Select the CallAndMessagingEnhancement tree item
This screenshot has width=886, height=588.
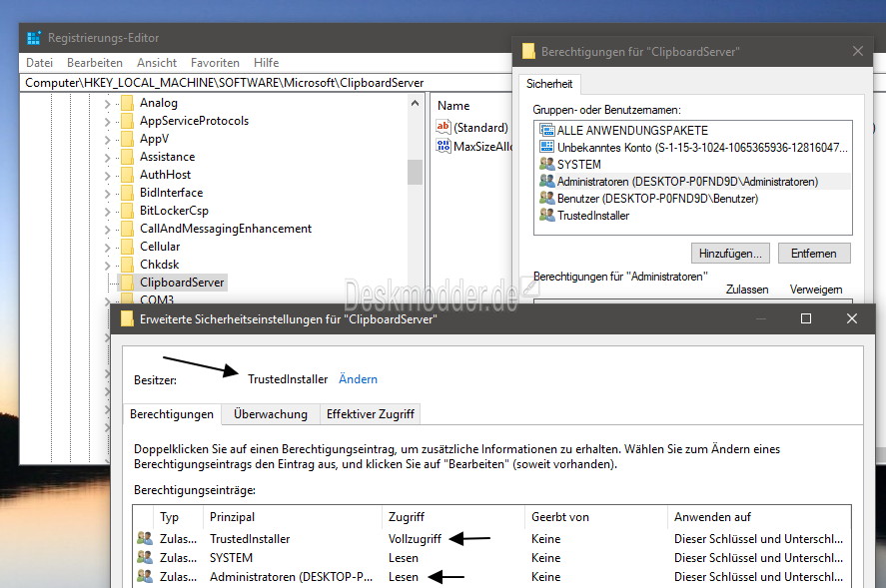tap(226, 229)
